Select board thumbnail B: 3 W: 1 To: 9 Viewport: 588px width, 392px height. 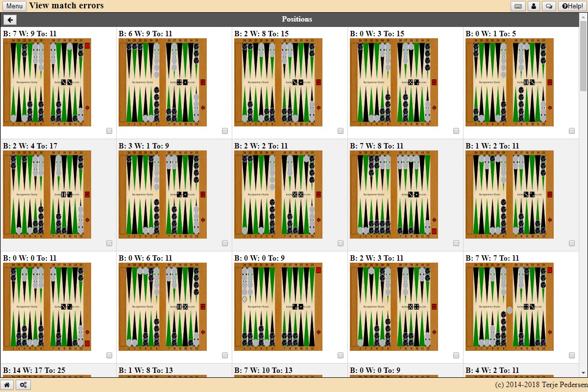point(163,195)
